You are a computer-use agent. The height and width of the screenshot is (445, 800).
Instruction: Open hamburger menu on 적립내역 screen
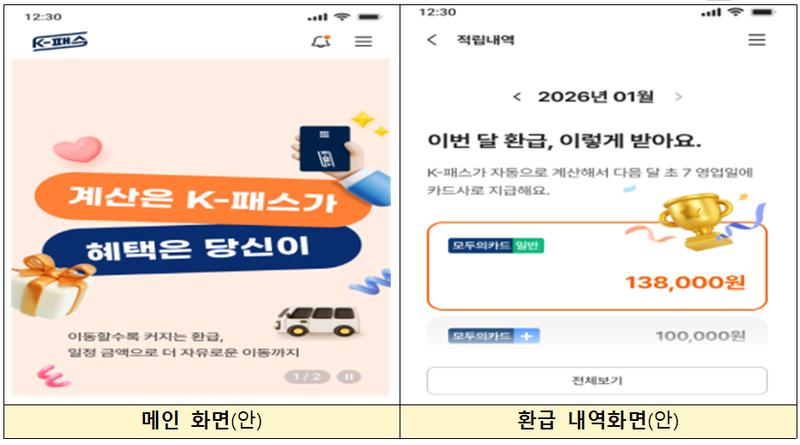tap(757, 40)
